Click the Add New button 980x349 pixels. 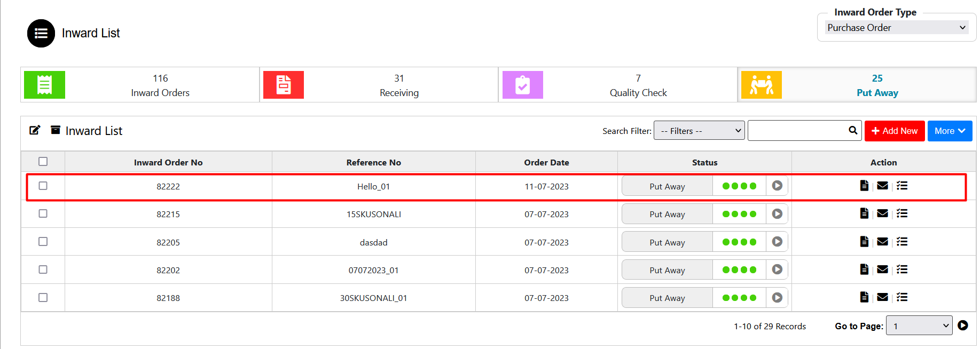(x=895, y=131)
